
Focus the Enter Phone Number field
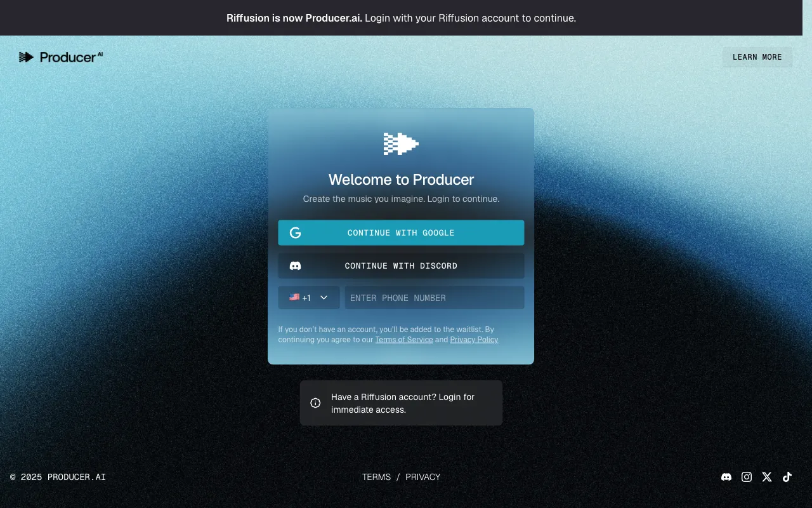pyautogui.click(x=435, y=297)
